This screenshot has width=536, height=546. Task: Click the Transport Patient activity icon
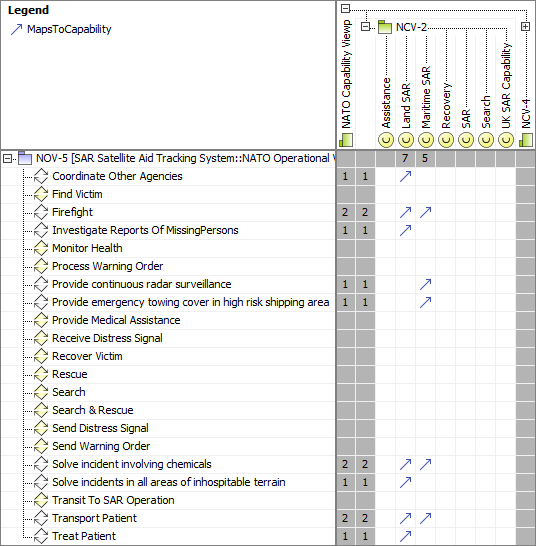(41, 518)
